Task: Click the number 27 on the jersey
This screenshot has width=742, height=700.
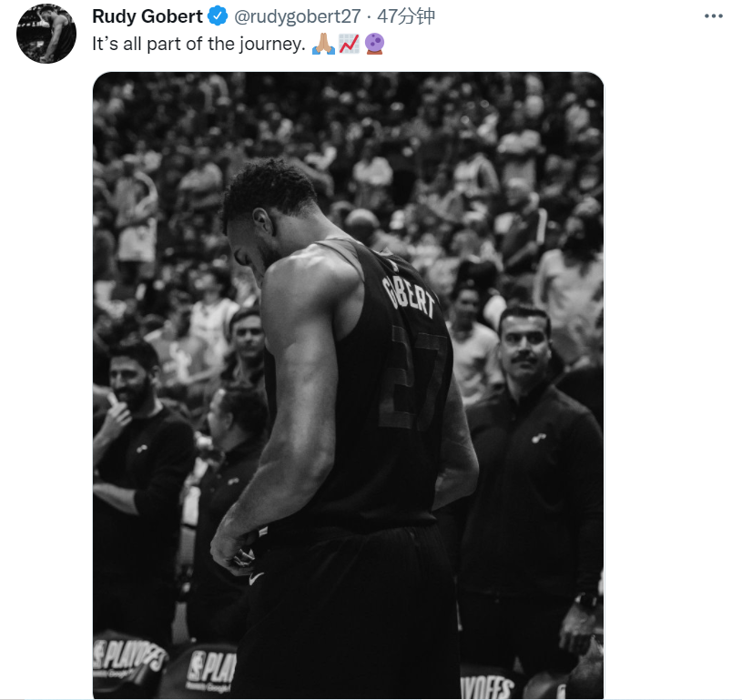Action: 412,377
